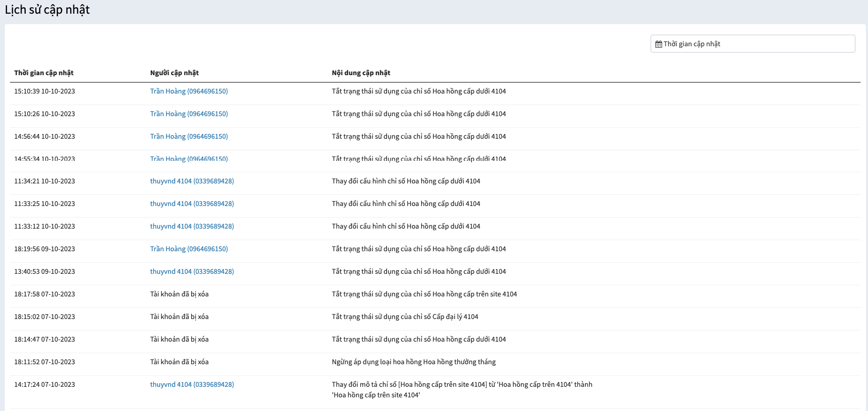Screen dimensions: 868x411
Task: Select Tài khoản đã bị xóa in 18:11:52 row
Action: [180, 362]
